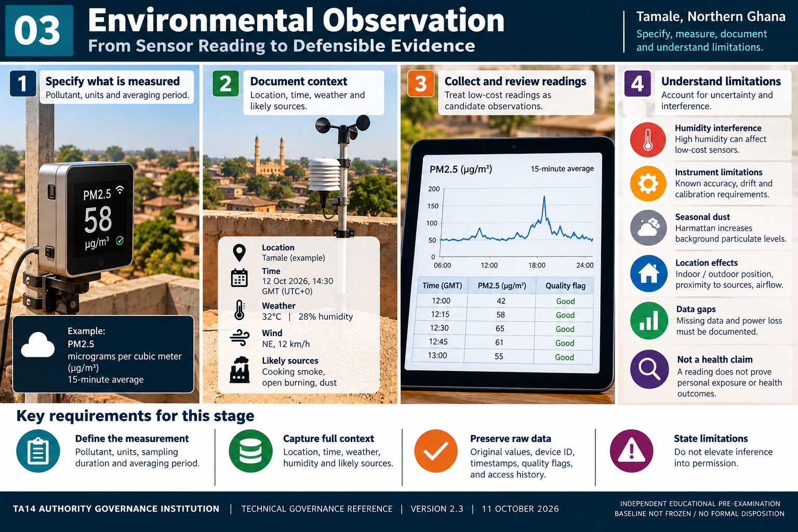This screenshot has height=532, width=798.
Task: Click the 32°C weather value
Action: [x=272, y=317]
